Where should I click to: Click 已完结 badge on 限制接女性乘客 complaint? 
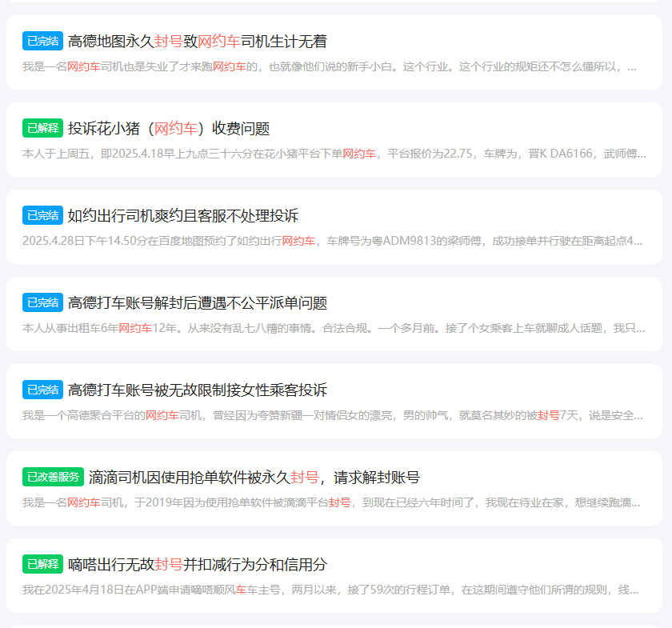click(43, 390)
